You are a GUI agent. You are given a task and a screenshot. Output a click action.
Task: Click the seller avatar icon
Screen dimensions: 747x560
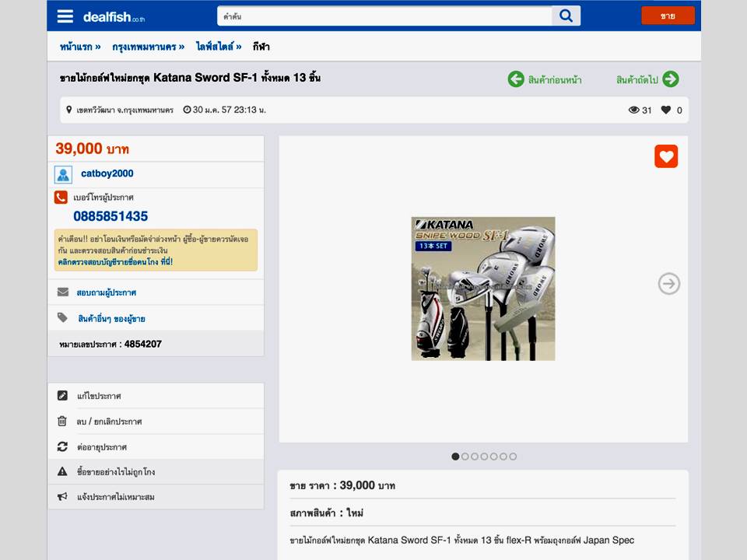(63, 175)
